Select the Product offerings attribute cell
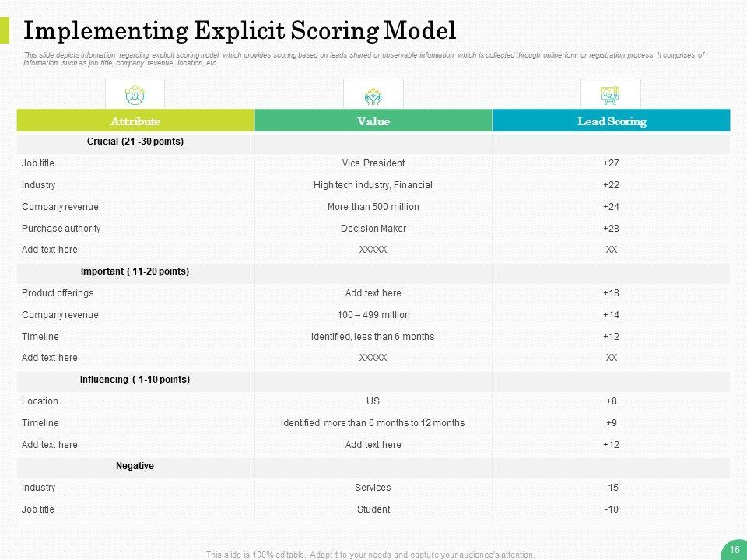The image size is (747, 560). [x=58, y=293]
